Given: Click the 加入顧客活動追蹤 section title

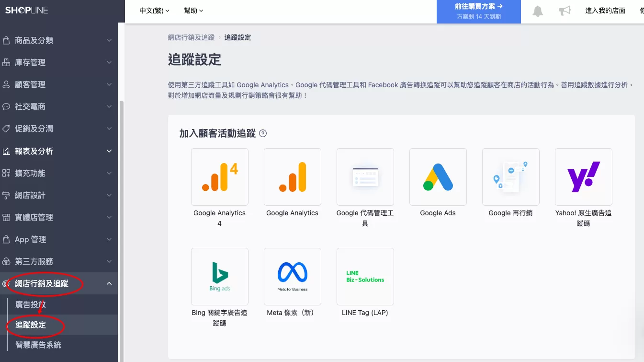Looking at the screenshot, I should (217, 133).
